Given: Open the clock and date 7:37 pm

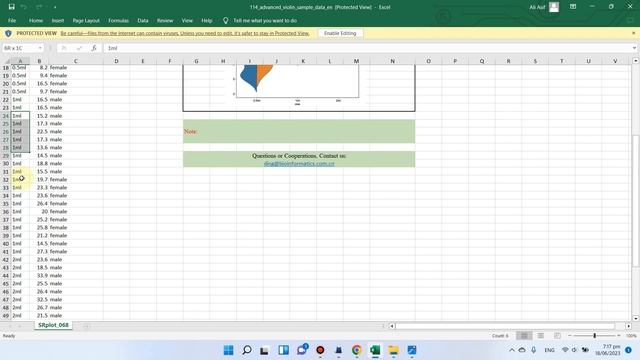Looking at the screenshot, I should tap(607, 350).
